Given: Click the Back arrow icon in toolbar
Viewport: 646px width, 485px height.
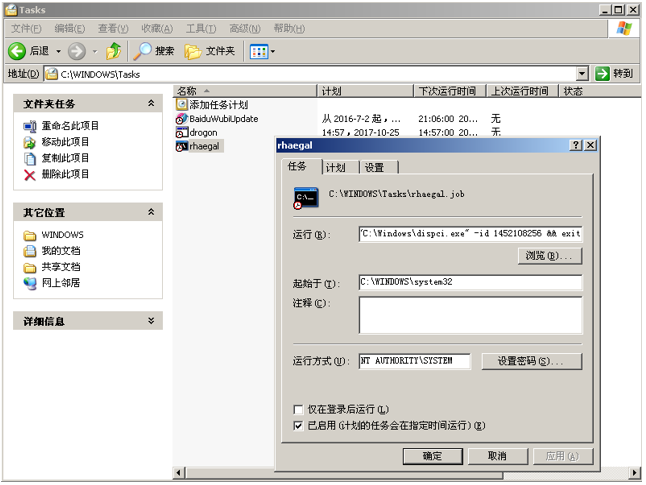Looking at the screenshot, I should [17, 51].
